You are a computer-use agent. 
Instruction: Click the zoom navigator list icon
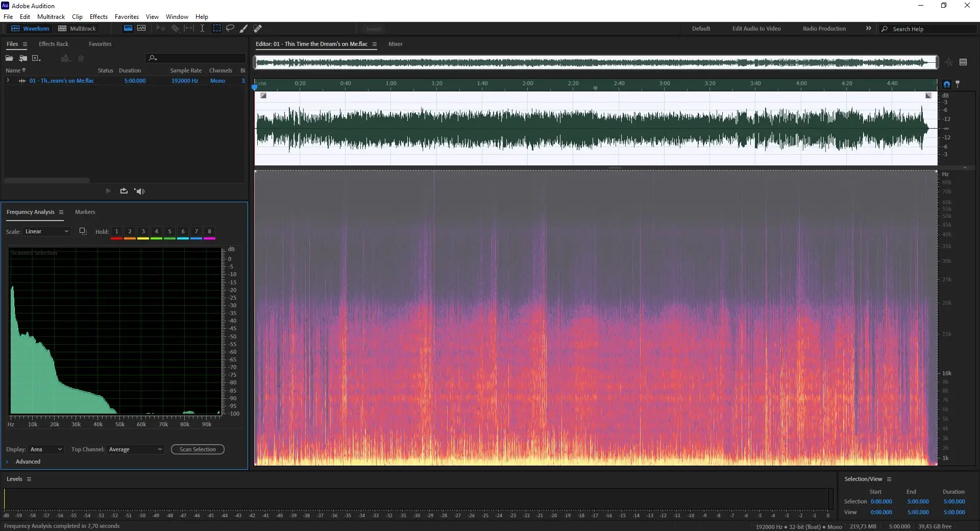click(x=963, y=62)
